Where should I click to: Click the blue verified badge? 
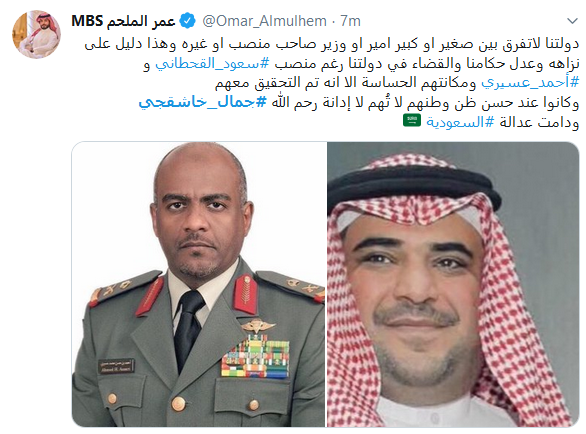pyautogui.click(x=188, y=21)
